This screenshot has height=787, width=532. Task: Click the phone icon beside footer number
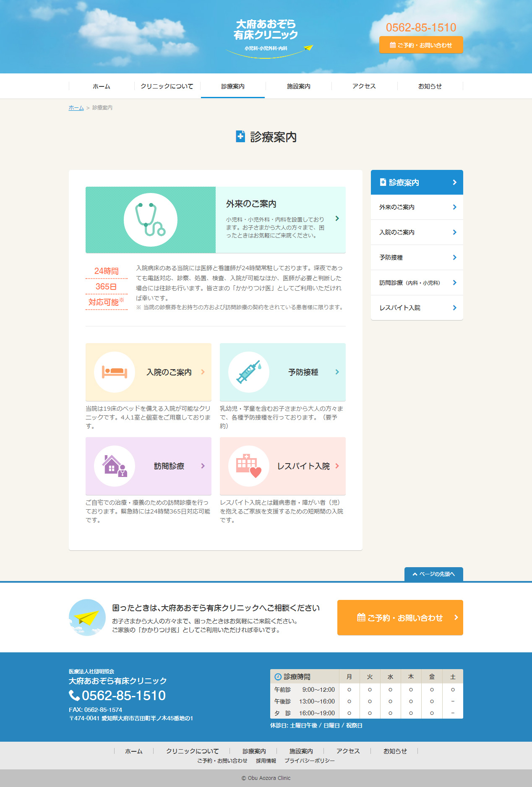tap(74, 696)
